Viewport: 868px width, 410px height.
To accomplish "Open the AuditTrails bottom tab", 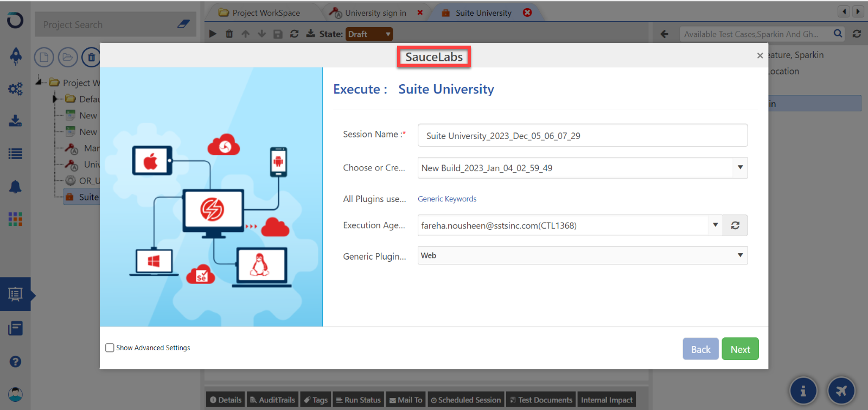I will click(272, 400).
